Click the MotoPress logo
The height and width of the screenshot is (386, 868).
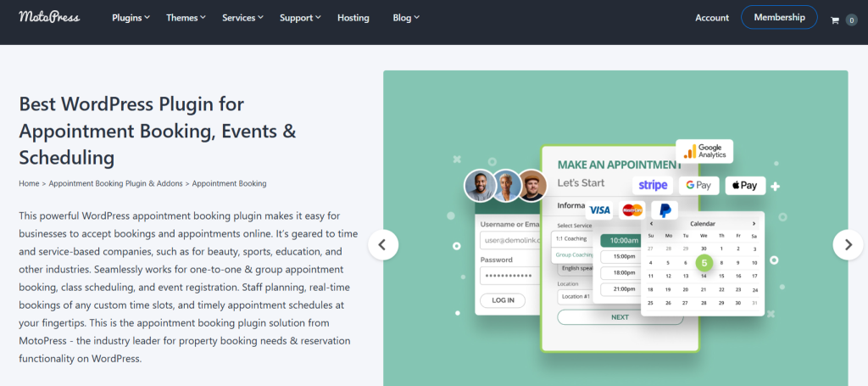[50, 17]
